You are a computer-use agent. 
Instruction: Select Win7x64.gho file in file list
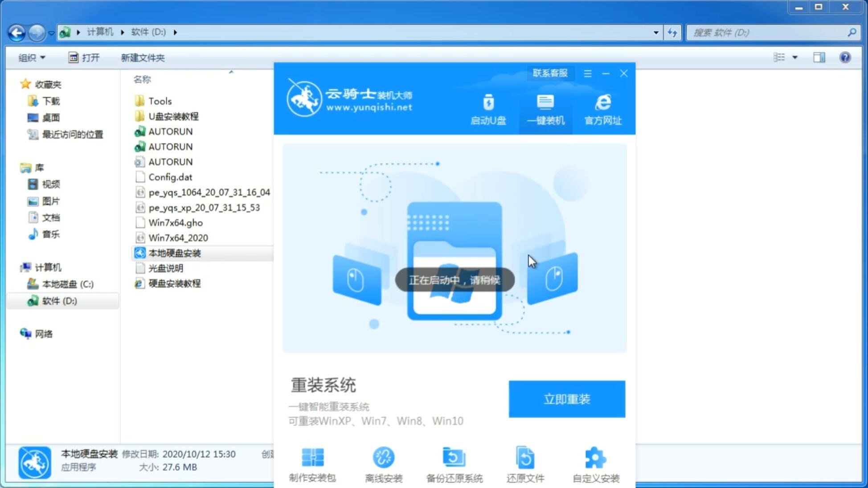tap(175, 222)
